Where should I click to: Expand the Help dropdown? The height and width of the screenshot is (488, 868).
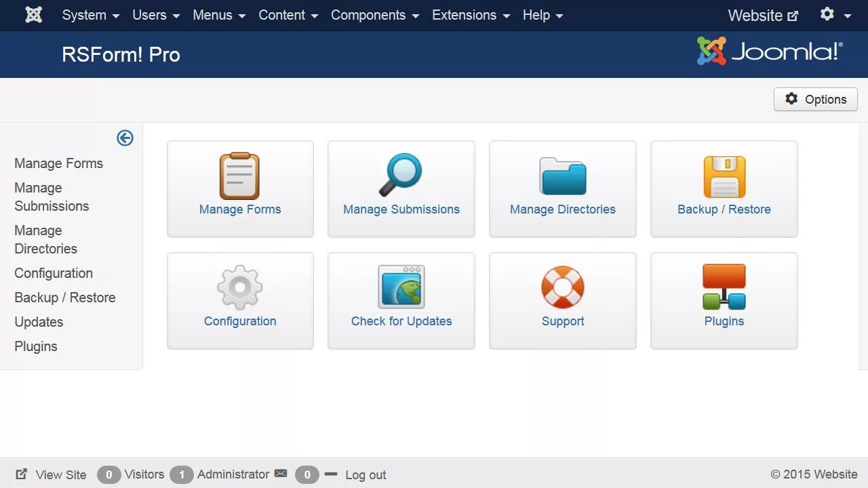542,15
